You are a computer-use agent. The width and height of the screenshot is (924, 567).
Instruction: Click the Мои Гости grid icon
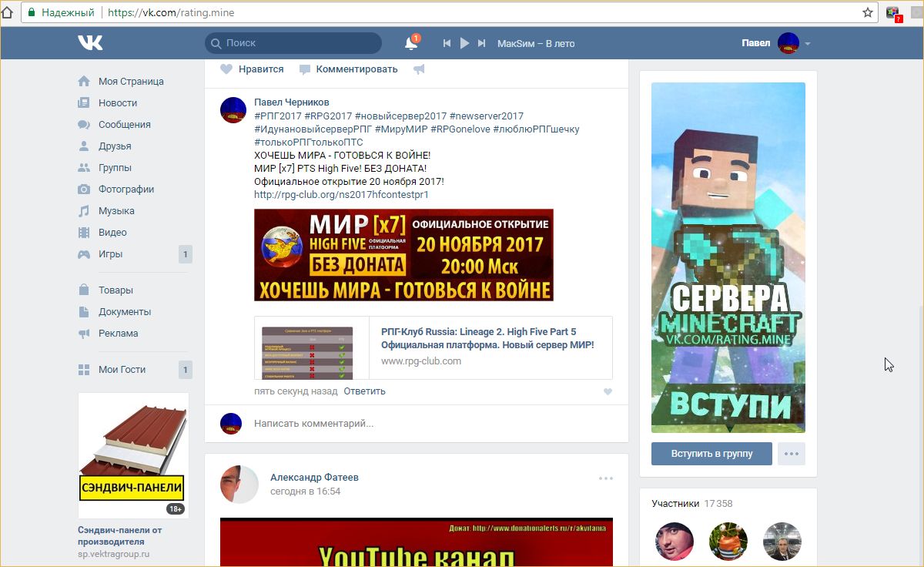[x=84, y=369]
